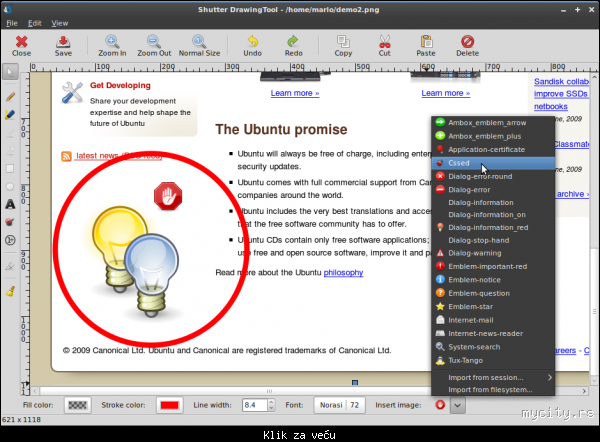Choose Internet-mail image
The height and width of the screenshot is (442, 600).
click(493, 320)
